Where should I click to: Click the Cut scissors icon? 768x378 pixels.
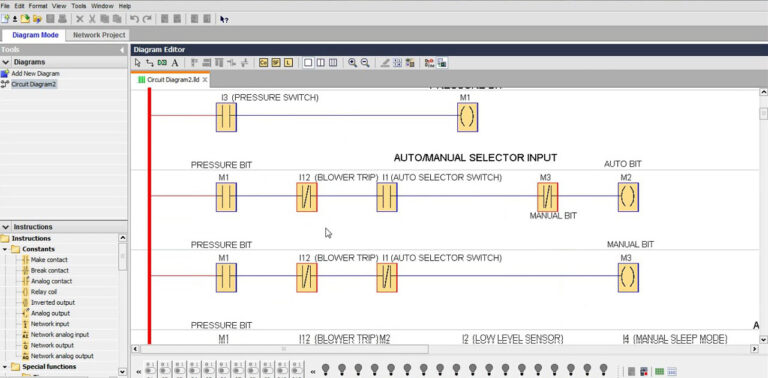92,19
